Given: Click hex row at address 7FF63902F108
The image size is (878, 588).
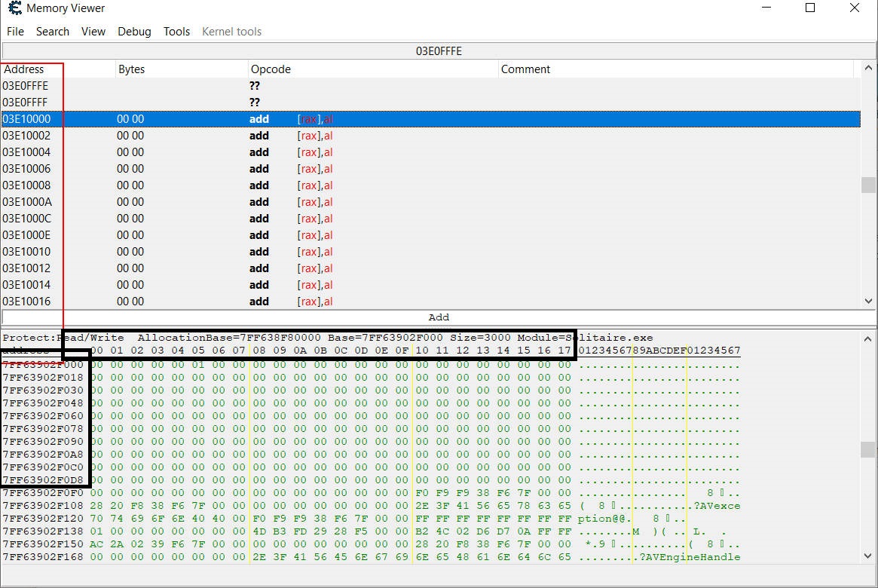Looking at the screenshot, I should point(43,506).
